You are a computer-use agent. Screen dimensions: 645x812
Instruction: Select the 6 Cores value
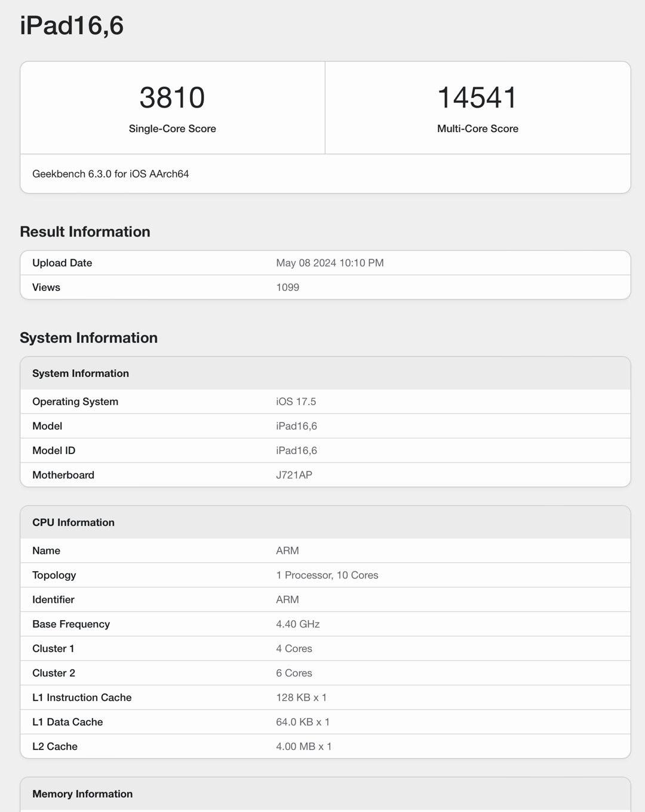[294, 673]
